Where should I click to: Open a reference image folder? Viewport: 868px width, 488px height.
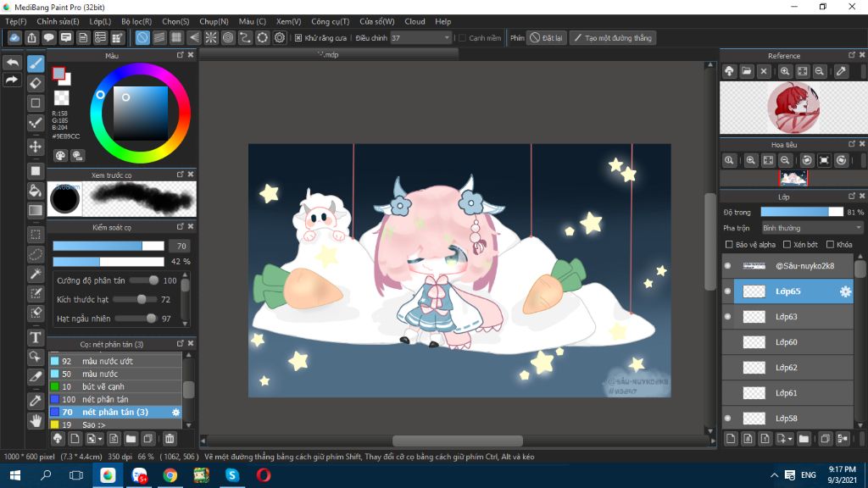(x=747, y=71)
